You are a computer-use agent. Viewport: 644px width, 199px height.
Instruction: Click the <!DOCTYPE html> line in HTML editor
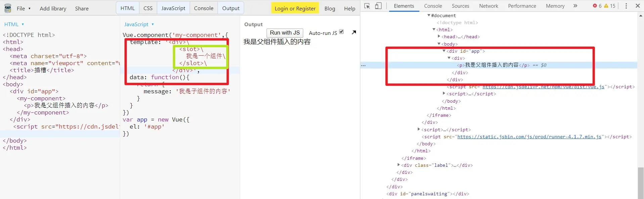29,35
